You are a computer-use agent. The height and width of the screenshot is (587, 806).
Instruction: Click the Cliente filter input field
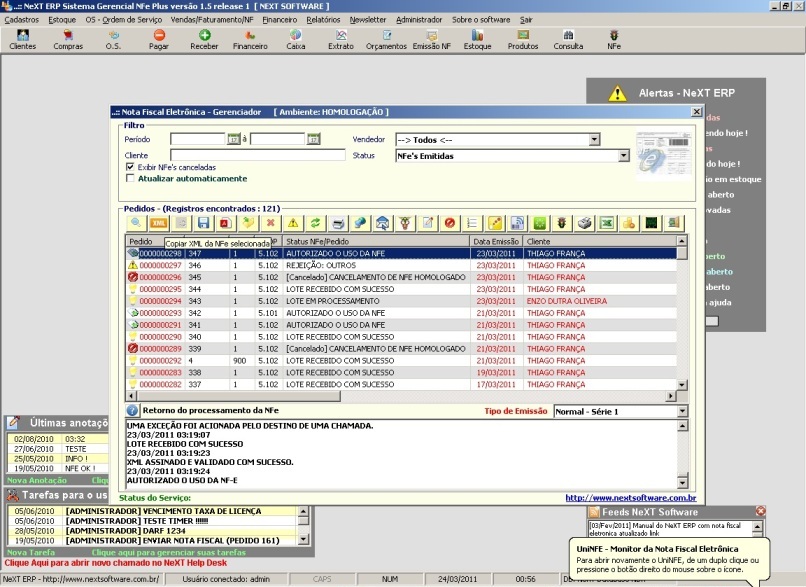click(258, 155)
